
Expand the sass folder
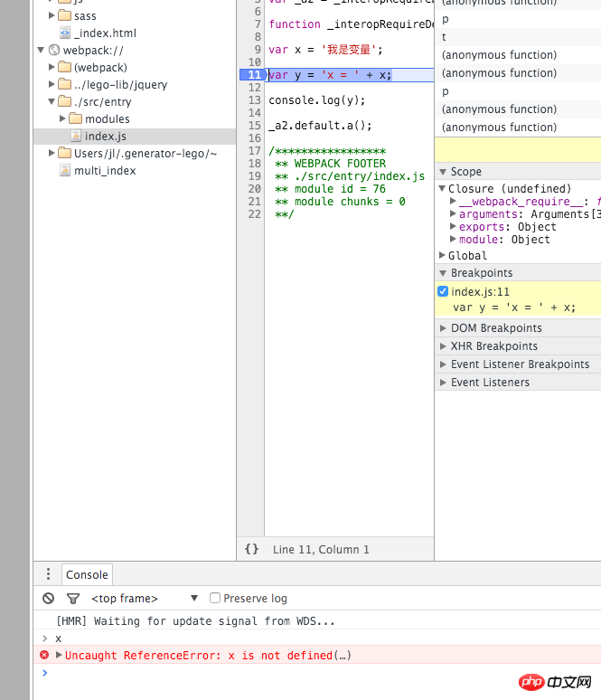coord(52,15)
